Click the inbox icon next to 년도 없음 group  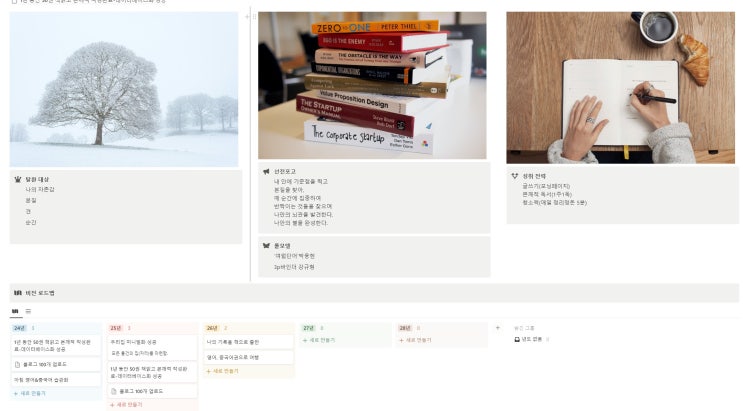click(517, 339)
